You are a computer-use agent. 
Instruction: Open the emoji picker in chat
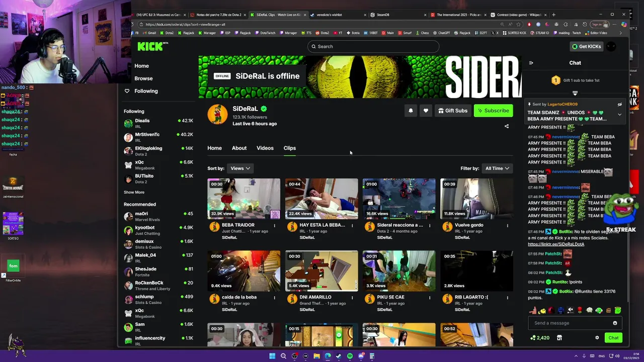point(615,323)
